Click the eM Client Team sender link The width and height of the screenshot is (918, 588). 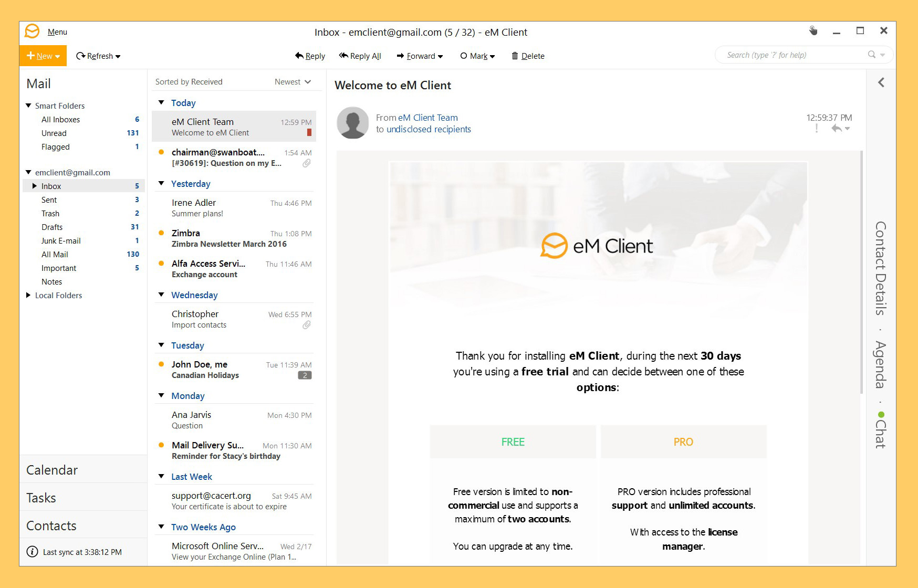click(x=427, y=118)
